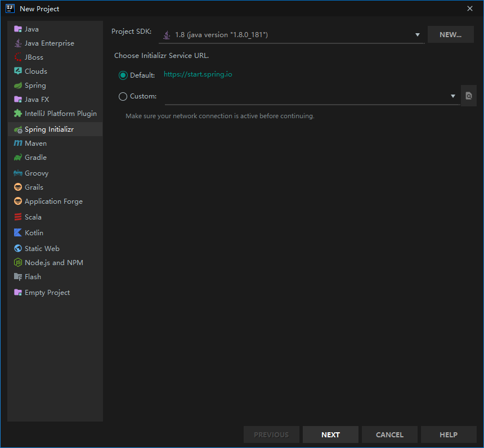Click the Choose Initializr Service URL text
Viewport: 484px width, 448px height.
[162, 56]
